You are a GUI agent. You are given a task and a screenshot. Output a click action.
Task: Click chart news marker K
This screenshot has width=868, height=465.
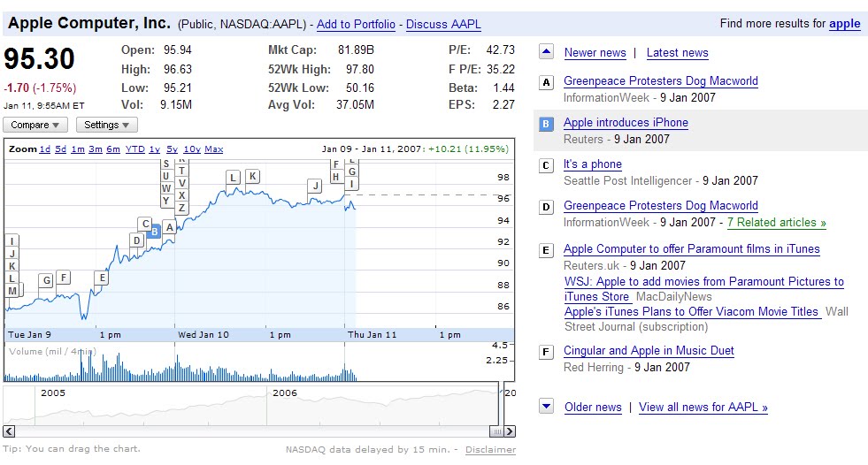coord(252,177)
